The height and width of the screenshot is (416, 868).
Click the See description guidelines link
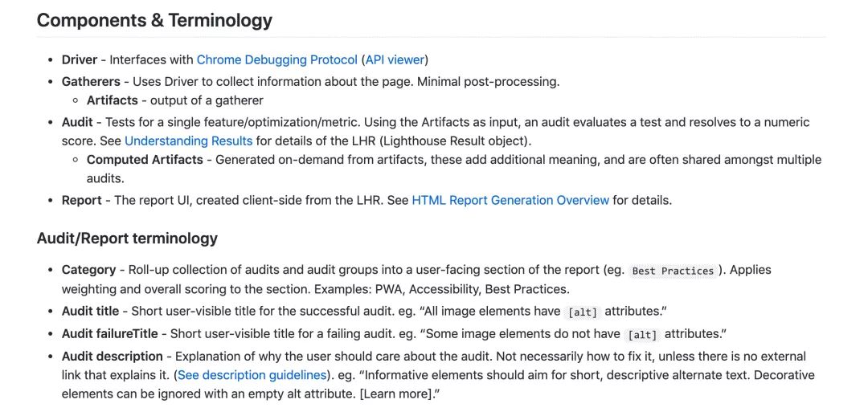pyautogui.click(x=252, y=375)
